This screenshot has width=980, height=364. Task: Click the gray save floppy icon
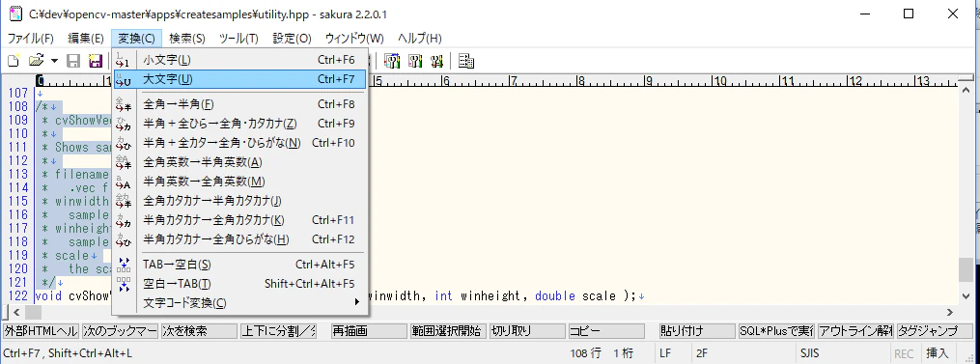(73, 61)
